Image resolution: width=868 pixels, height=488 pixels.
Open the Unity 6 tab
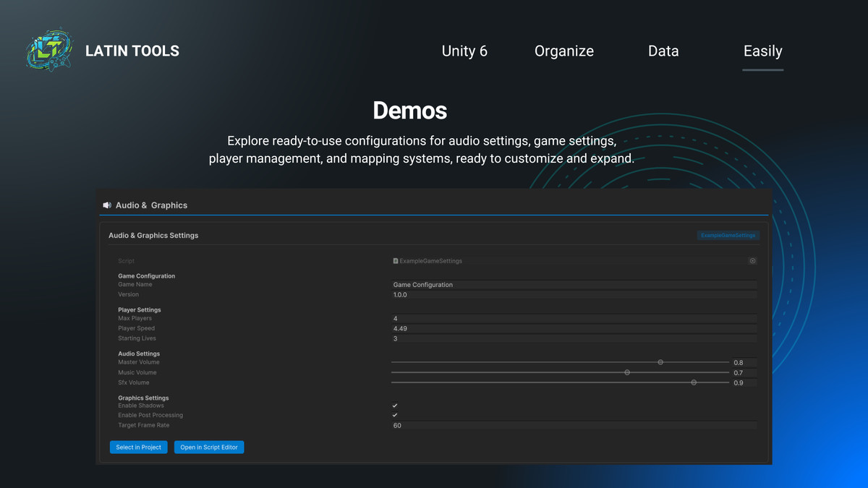tap(464, 51)
